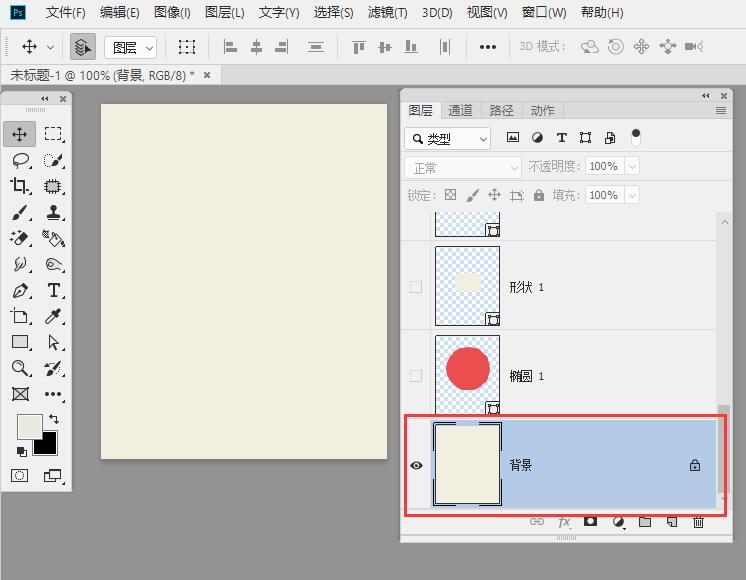Image resolution: width=746 pixels, height=580 pixels.
Task: Open the 滤镜(T) menu
Action: [x=387, y=12]
